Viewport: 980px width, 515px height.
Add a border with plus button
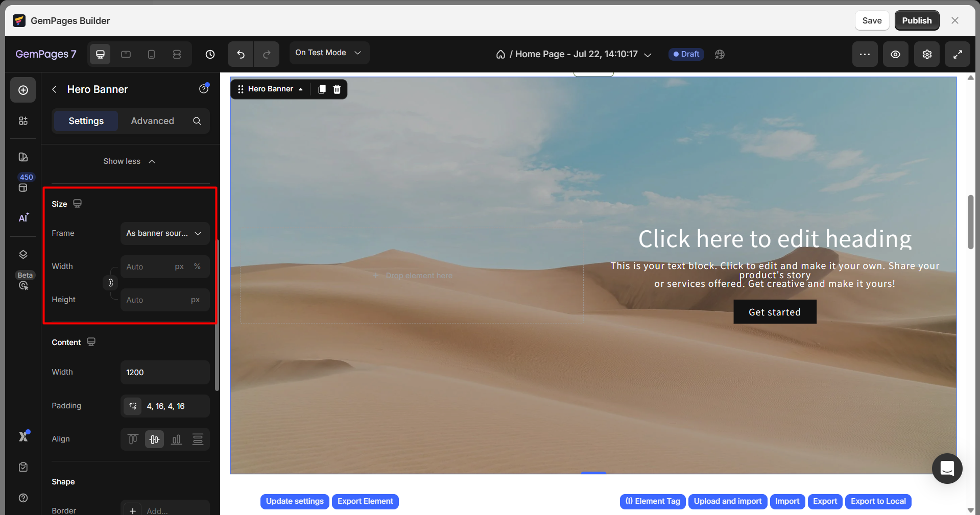pos(133,510)
